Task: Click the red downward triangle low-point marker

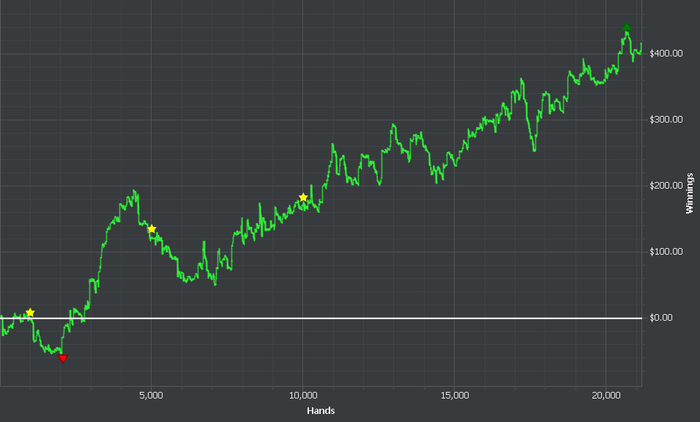Action: pyautogui.click(x=63, y=359)
